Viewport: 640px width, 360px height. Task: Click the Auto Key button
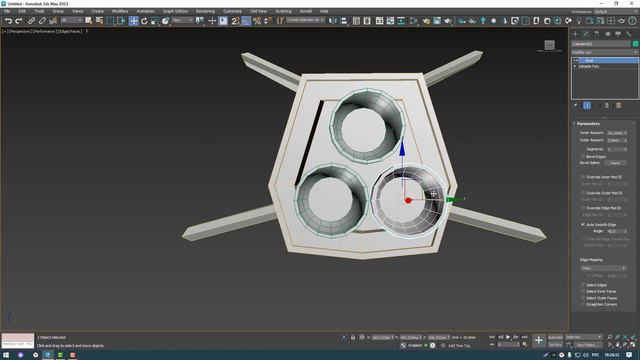[555, 337]
